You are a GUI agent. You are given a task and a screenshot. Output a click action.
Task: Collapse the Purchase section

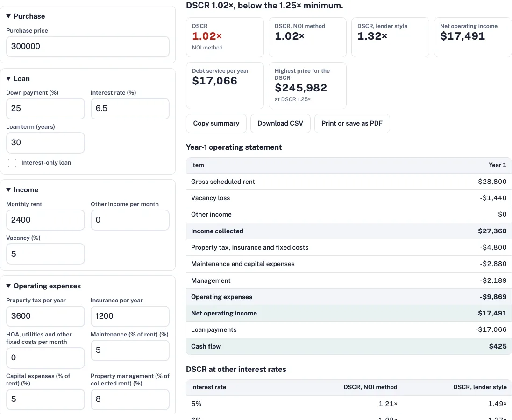pyautogui.click(x=26, y=16)
